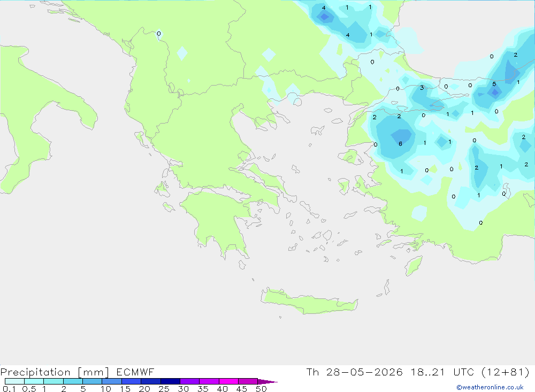Click the 'ECMWF' model label
This screenshot has height=392, width=535.
tap(135, 372)
